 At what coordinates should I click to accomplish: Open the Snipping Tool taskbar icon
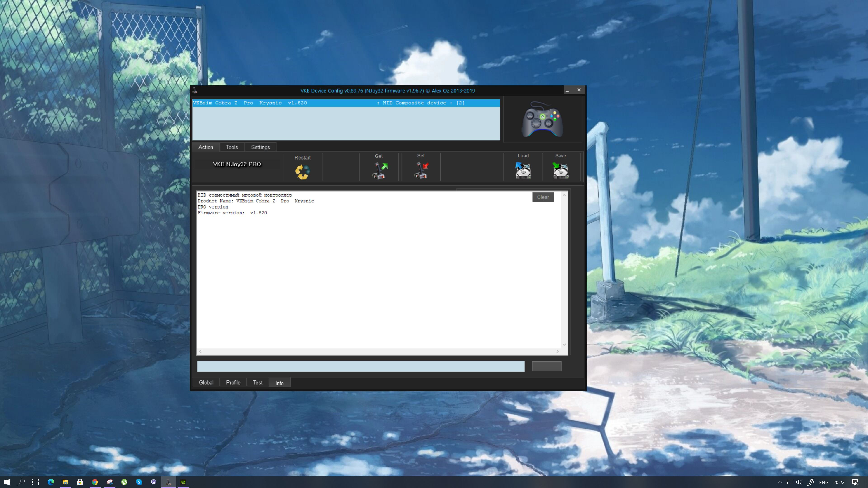(x=109, y=482)
